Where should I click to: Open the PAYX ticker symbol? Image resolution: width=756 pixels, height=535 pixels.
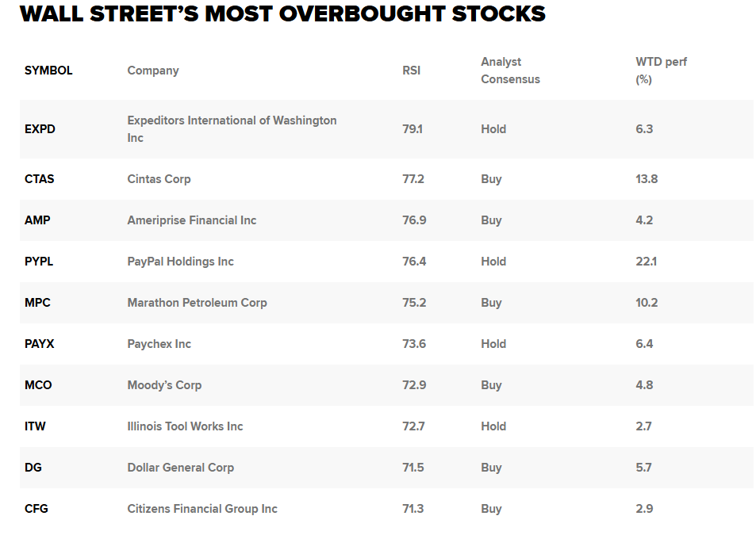pyautogui.click(x=39, y=344)
